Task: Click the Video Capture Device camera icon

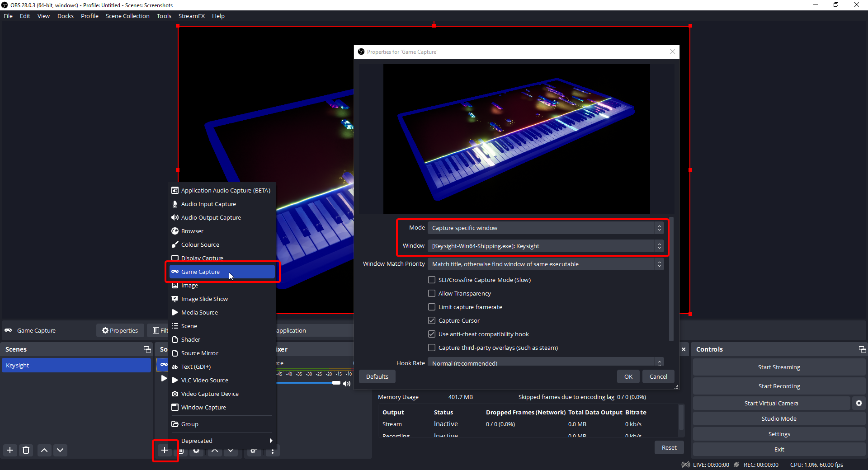Action: (x=175, y=394)
